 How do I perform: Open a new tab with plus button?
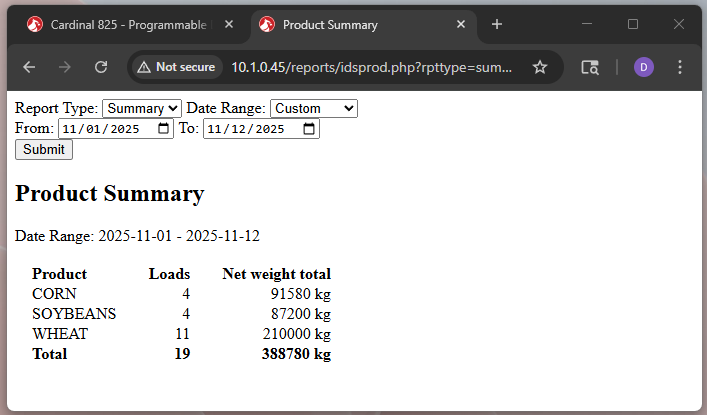pos(497,24)
